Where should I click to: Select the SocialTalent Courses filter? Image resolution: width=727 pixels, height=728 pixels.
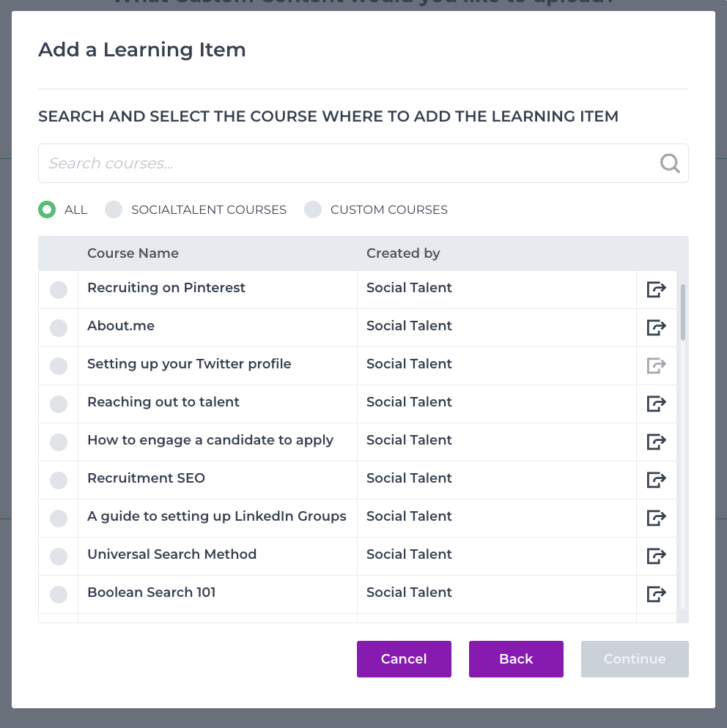114,209
